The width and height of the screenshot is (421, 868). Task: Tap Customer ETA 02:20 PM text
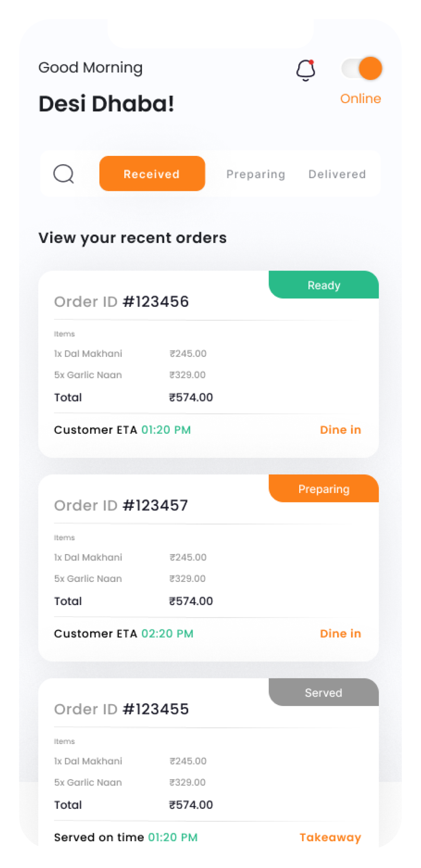coord(124,633)
